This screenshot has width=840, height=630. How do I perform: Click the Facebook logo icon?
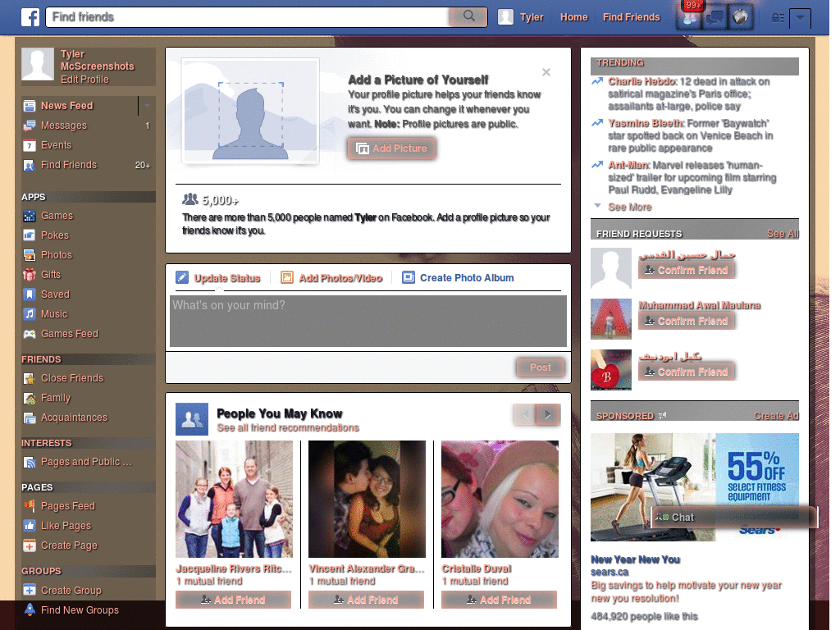coord(30,17)
